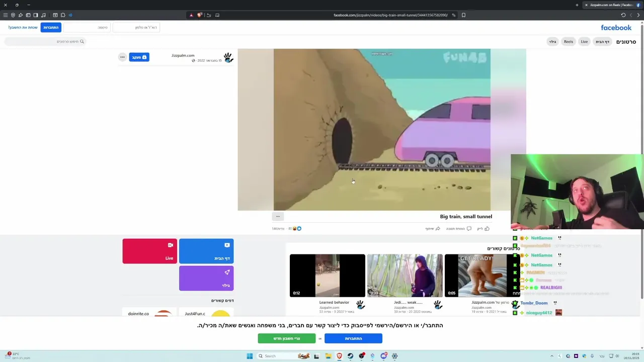Open the browser hamburger menu
The image size is (644, 362).
pos(6,15)
